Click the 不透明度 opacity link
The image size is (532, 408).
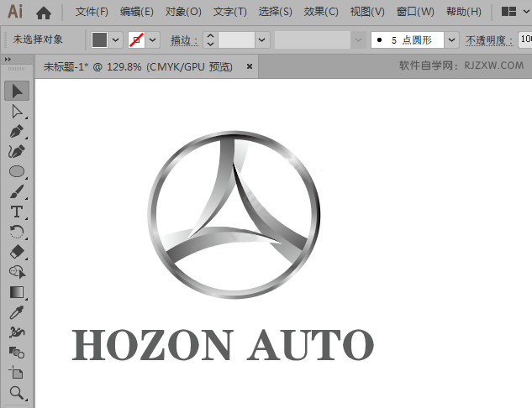click(x=489, y=40)
